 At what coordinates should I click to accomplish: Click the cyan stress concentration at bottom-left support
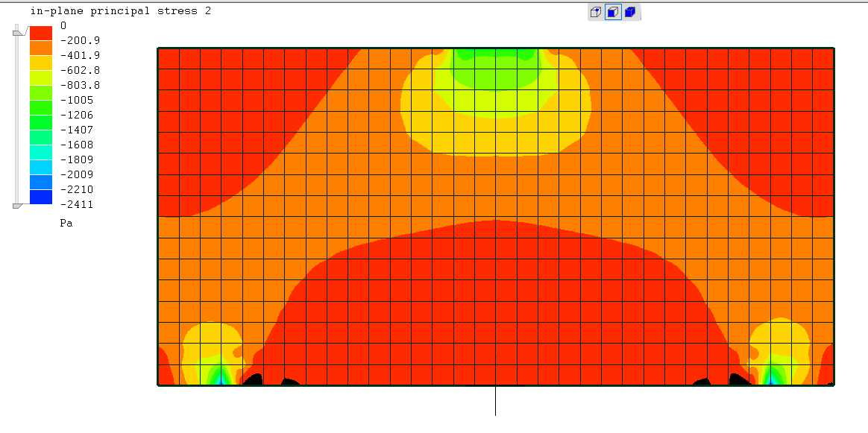pyautogui.click(x=220, y=380)
